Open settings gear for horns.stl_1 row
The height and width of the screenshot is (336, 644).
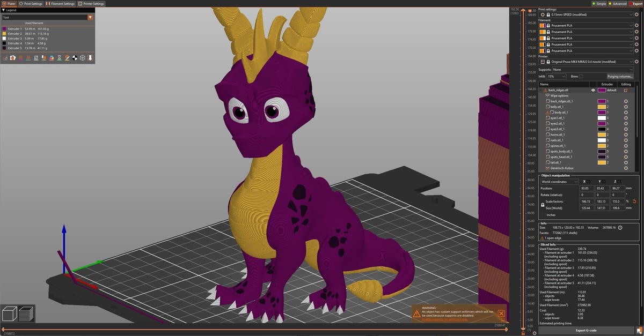pos(626,135)
